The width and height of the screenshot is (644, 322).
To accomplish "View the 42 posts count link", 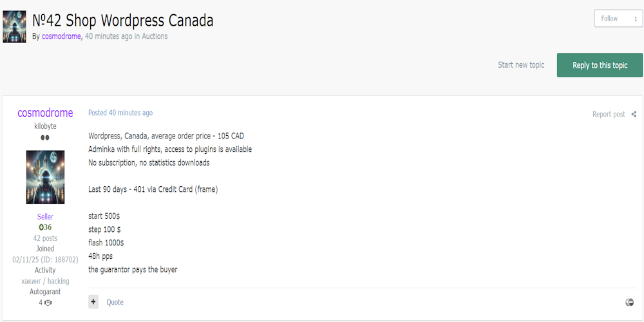I will point(45,238).
